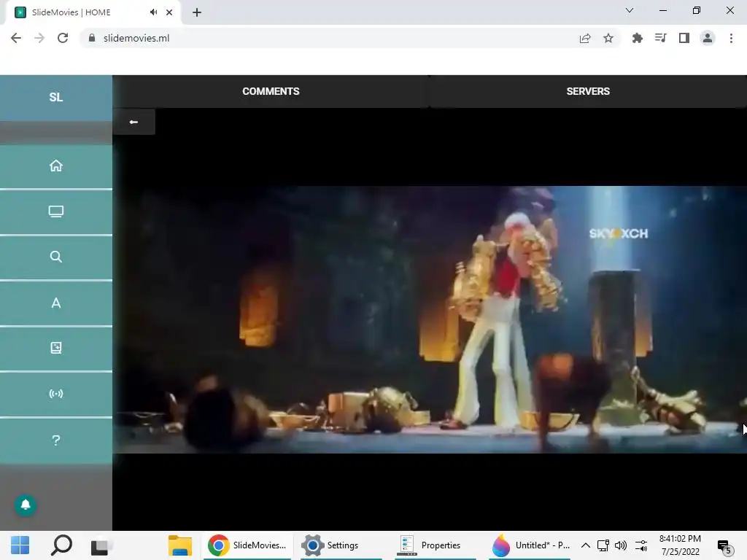Viewport: 747px width, 560px height.
Task: Open the search magnifier in sidebar
Action: (x=55, y=257)
